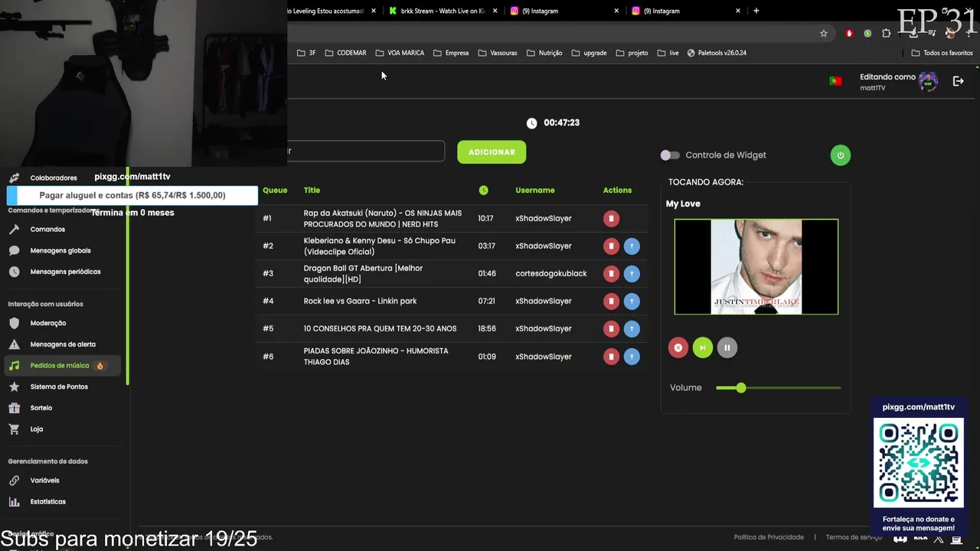Open Todos os favoritos folder
Image resolution: width=980 pixels, height=551 pixels.
click(x=942, y=53)
